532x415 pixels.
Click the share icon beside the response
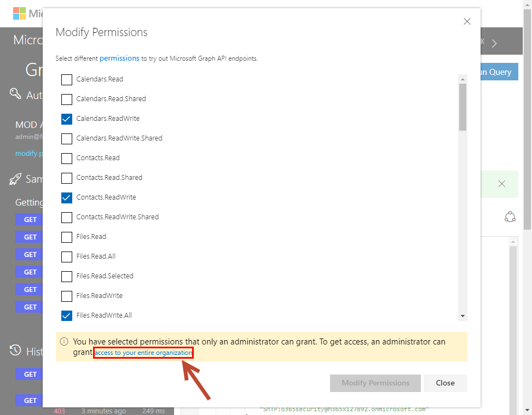pos(510,217)
